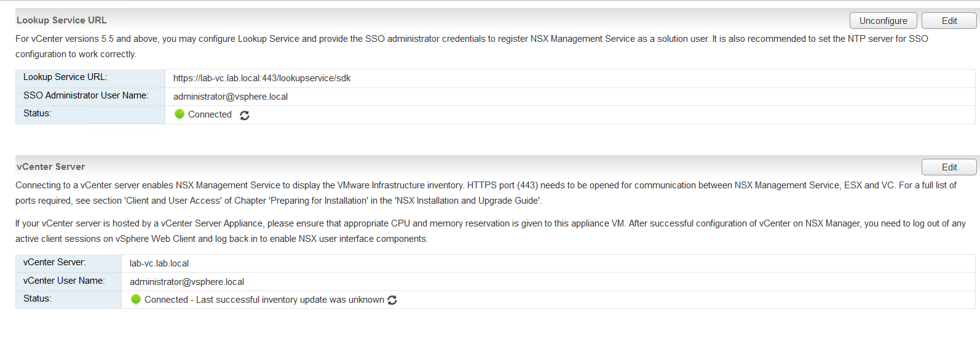Viewport: 980px width, 344px height.
Task: Refresh the Lookup Service connection status
Action: [245, 115]
